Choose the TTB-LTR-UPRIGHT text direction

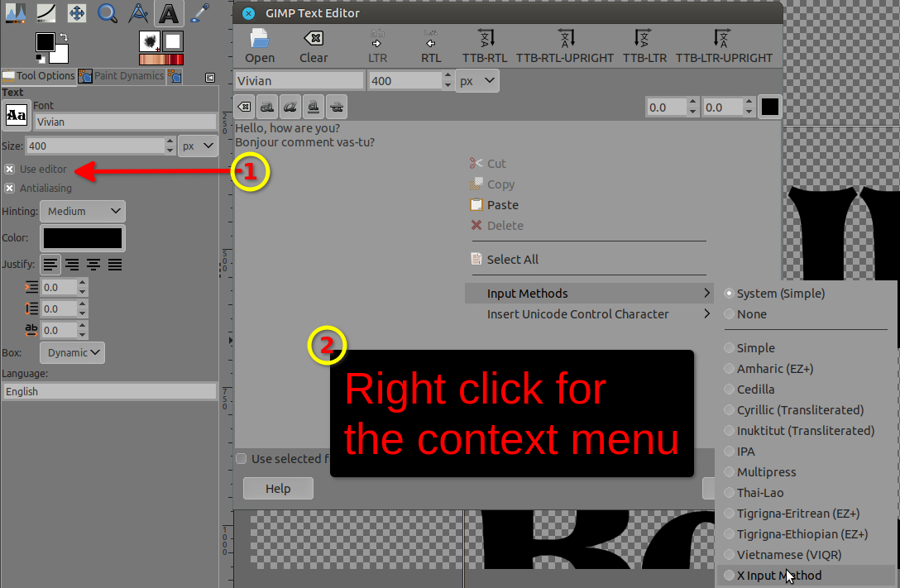click(724, 45)
